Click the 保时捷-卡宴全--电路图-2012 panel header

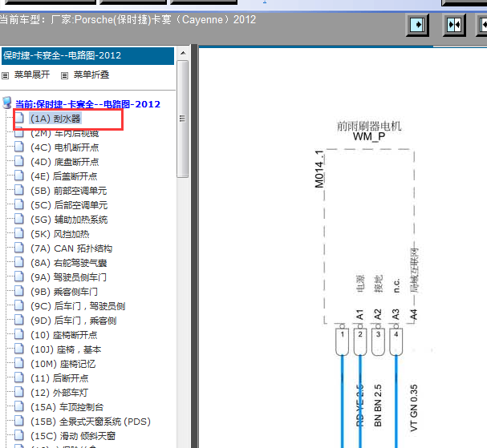pos(87,56)
